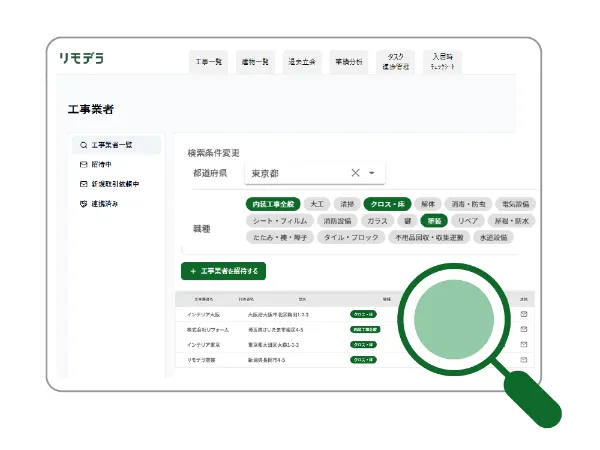
Task: Clear the 東京都 selection with the X
Action: pyautogui.click(x=355, y=173)
